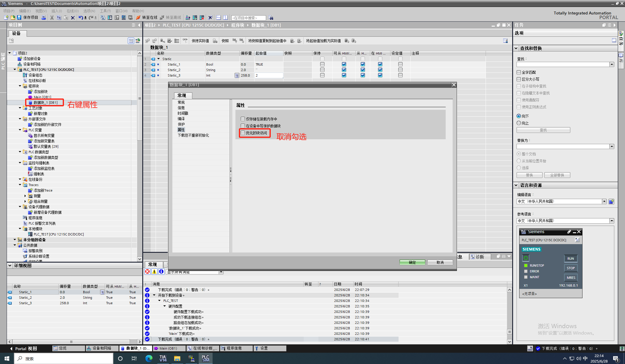This screenshot has height=364, width=625.
Task: Collapse the 程序块 tree node
Action: [20, 86]
